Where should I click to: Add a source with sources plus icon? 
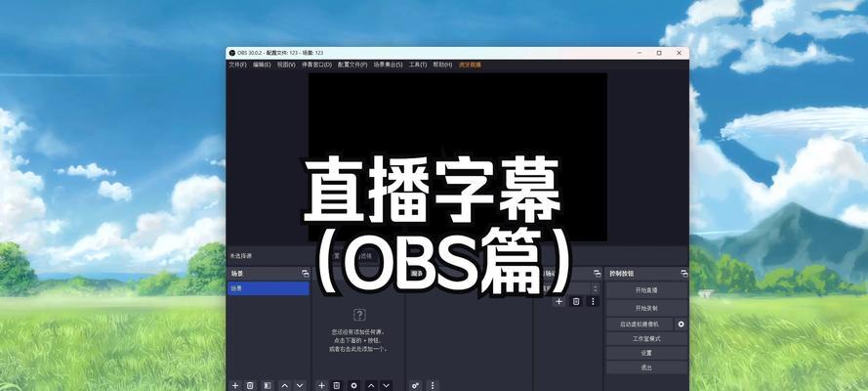(321, 385)
